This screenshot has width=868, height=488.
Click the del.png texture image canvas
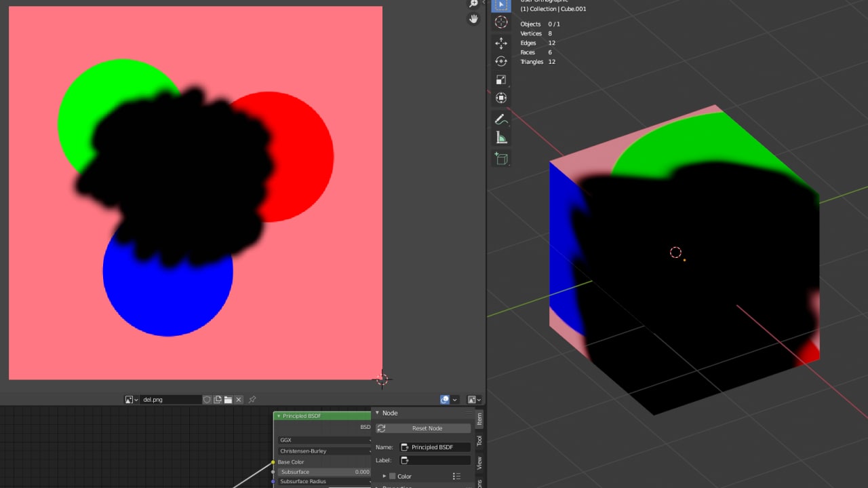tap(195, 193)
